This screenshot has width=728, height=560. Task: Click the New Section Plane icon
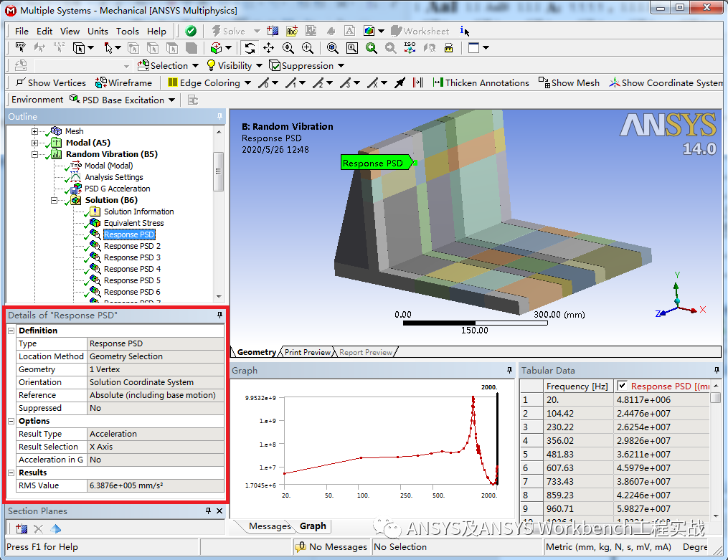point(22,528)
